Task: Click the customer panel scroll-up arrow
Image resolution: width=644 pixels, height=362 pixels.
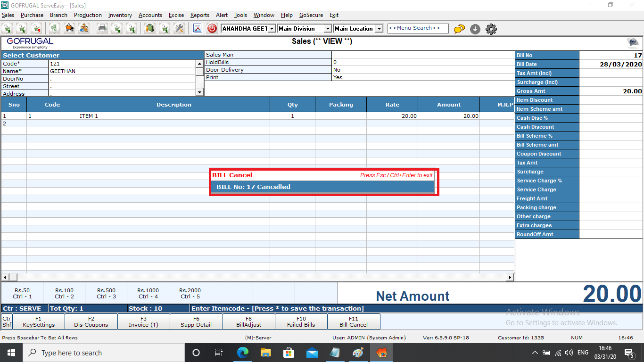Action: (x=200, y=63)
